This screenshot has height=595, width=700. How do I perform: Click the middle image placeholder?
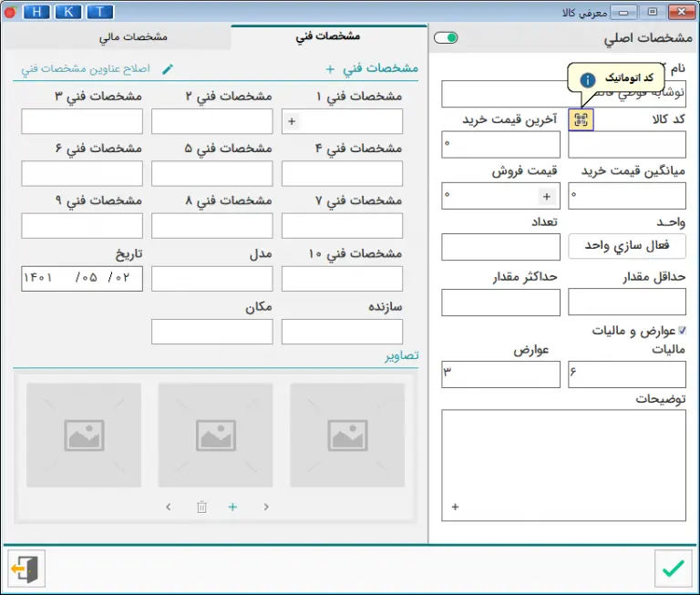tap(216, 435)
